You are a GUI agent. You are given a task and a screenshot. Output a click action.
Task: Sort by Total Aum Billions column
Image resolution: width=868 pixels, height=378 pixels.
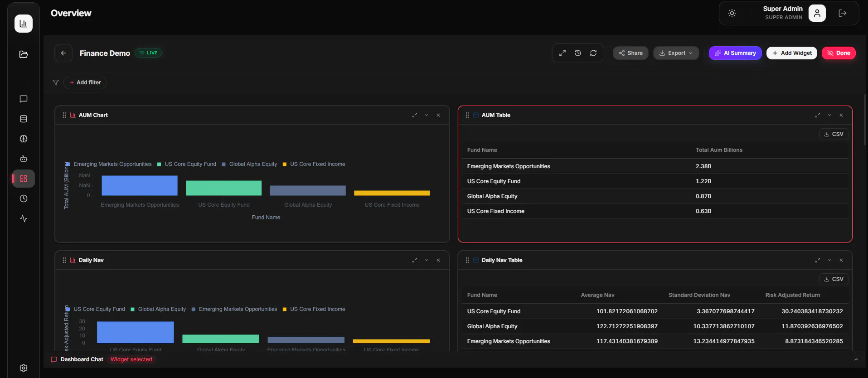(719, 150)
